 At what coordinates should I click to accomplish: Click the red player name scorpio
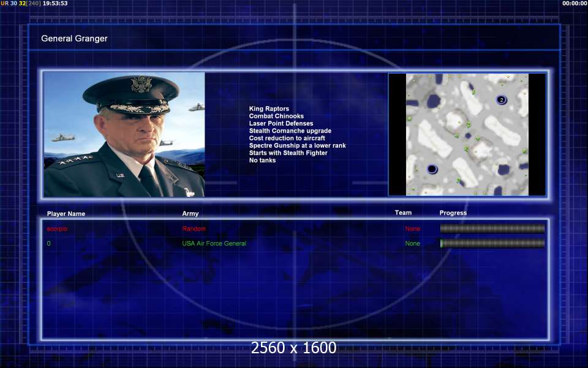58,229
